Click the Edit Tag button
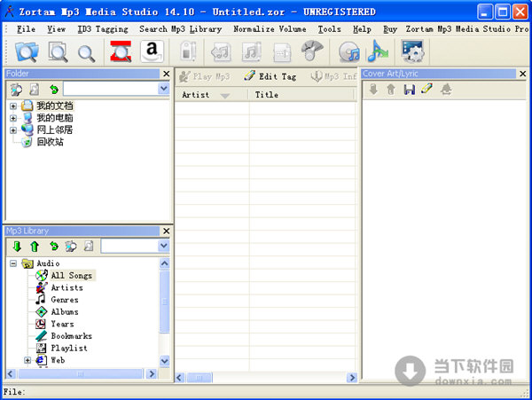This screenshot has width=532, height=400. tap(270, 76)
